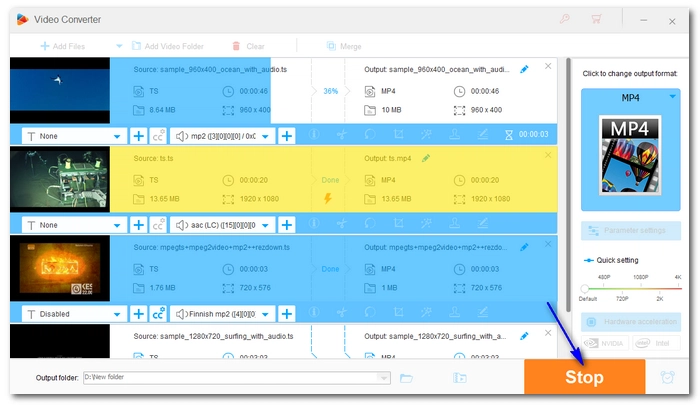This screenshot has width=700, height=405.
Task: Click the lightning bolt icon on ts.ts
Action: coord(328,198)
